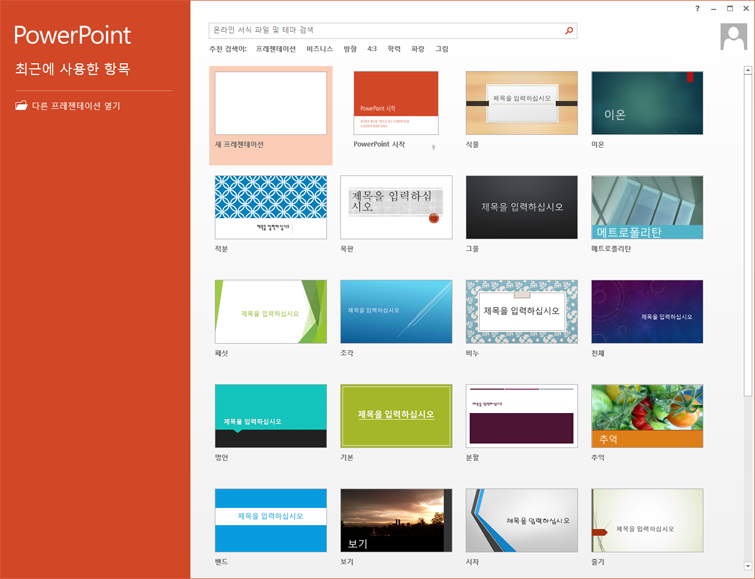Select the 줄기 theme thumbnail
755x579 pixels.
[x=647, y=520]
